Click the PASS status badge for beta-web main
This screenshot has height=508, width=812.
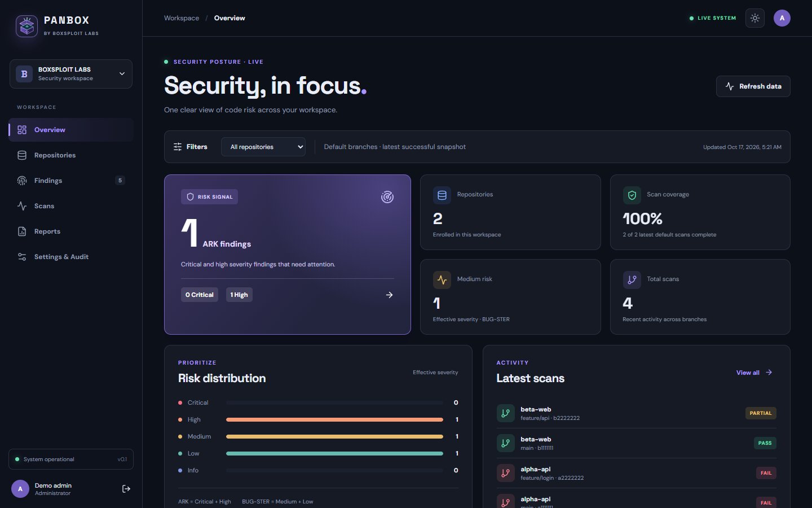point(765,443)
